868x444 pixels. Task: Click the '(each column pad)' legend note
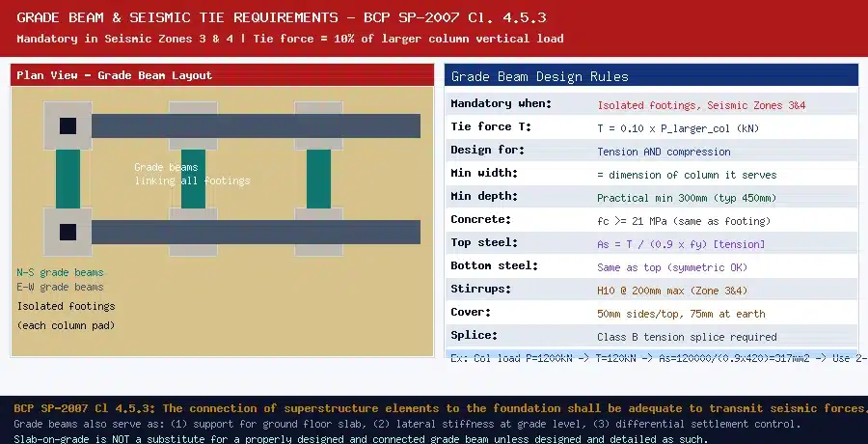click(x=66, y=326)
